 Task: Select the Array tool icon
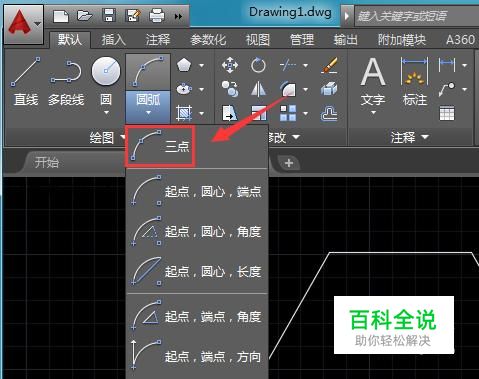(x=288, y=113)
